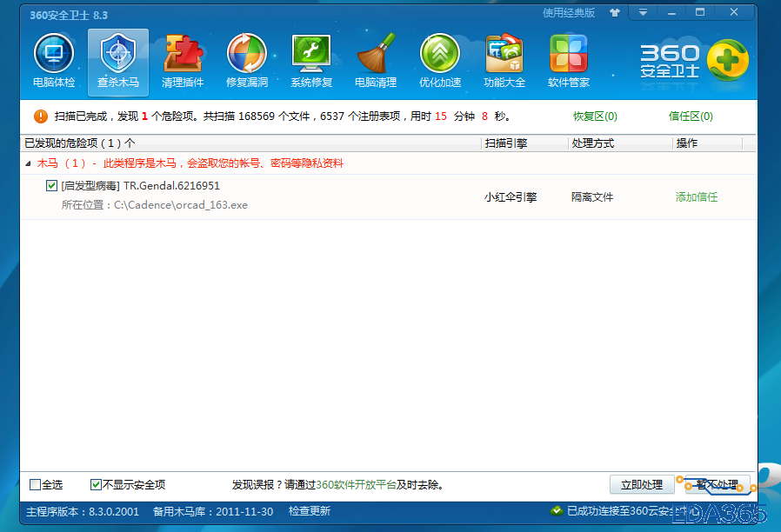This screenshot has width=781, height=532.
Task: Open the 360软件开放平台 link
Action: coord(356,485)
